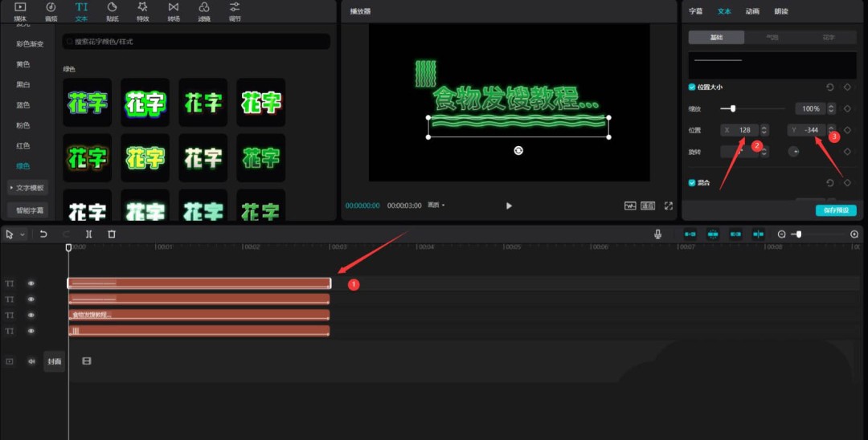Image resolution: width=868 pixels, height=440 pixels.
Task: Enter fullscreen preview in player
Action: [668, 206]
